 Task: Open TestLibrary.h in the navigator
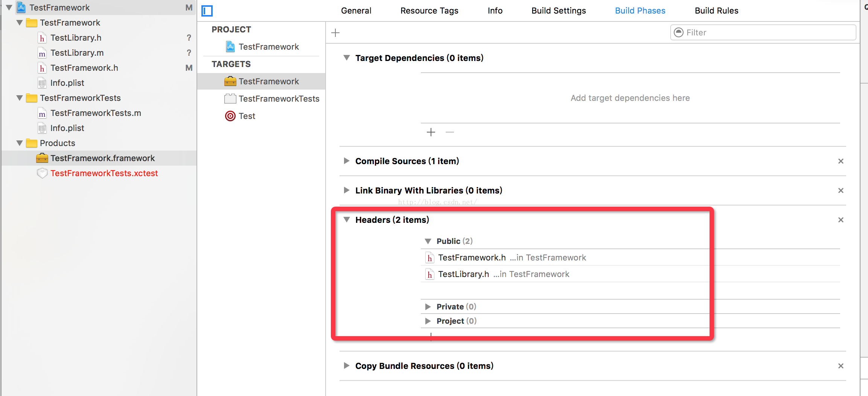click(76, 38)
